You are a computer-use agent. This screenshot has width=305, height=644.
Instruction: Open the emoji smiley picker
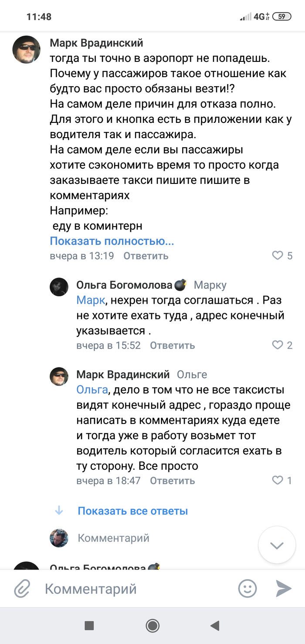tap(247, 589)
